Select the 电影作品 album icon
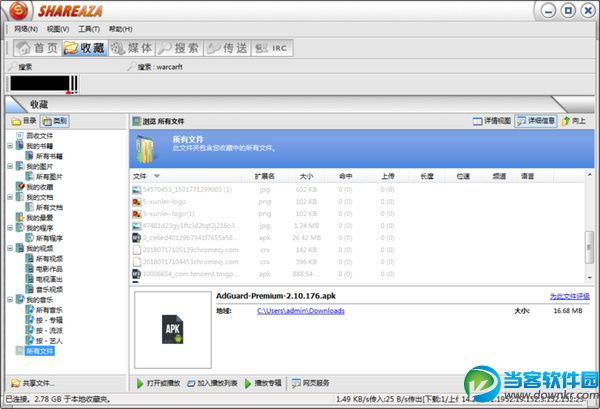 click(x=29, y=269)
